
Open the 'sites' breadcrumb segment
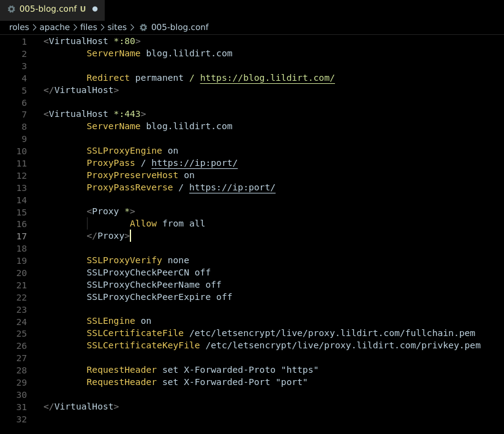[x=117, y=27]
